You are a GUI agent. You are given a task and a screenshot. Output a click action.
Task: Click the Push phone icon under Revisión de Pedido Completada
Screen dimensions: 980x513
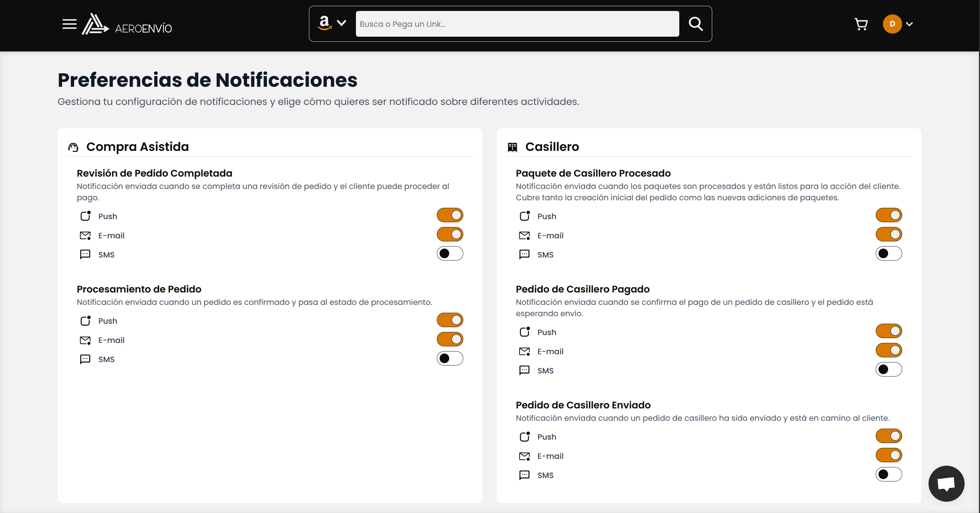click(85, 216)
